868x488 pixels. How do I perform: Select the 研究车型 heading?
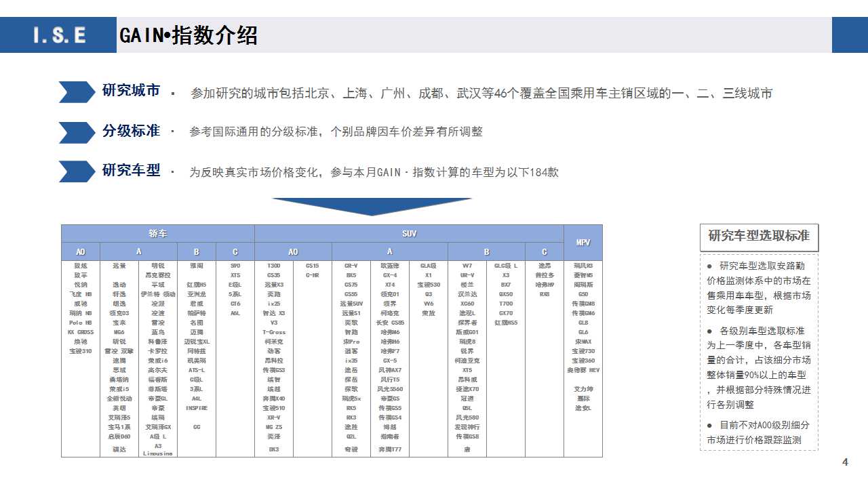coord(132,170)
